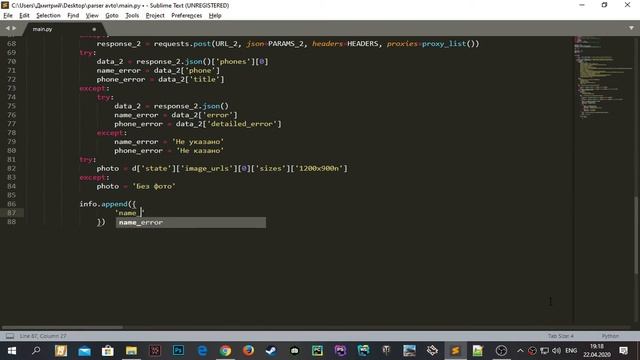
Task: Show hidden tray icons chevron
Action: click(520, 351)
